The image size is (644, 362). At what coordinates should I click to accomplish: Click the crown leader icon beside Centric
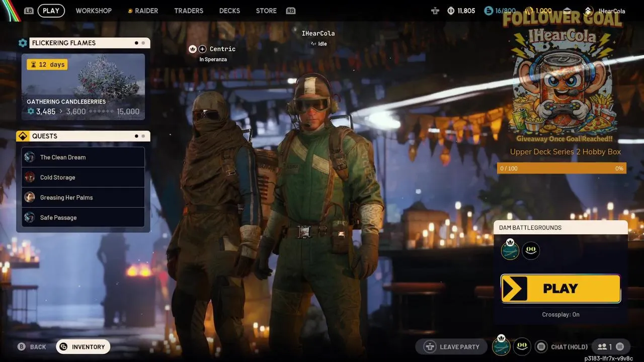[192, 49]
